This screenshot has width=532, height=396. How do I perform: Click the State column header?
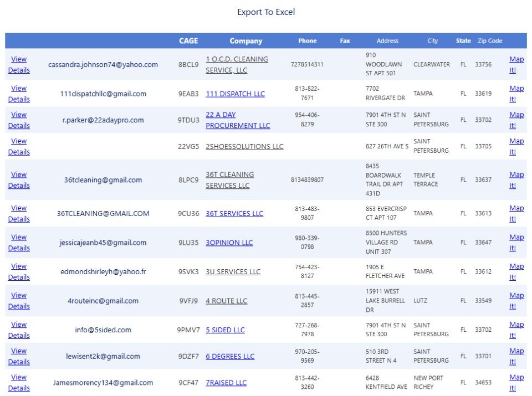pyautogui.click(x=463, y=40)
